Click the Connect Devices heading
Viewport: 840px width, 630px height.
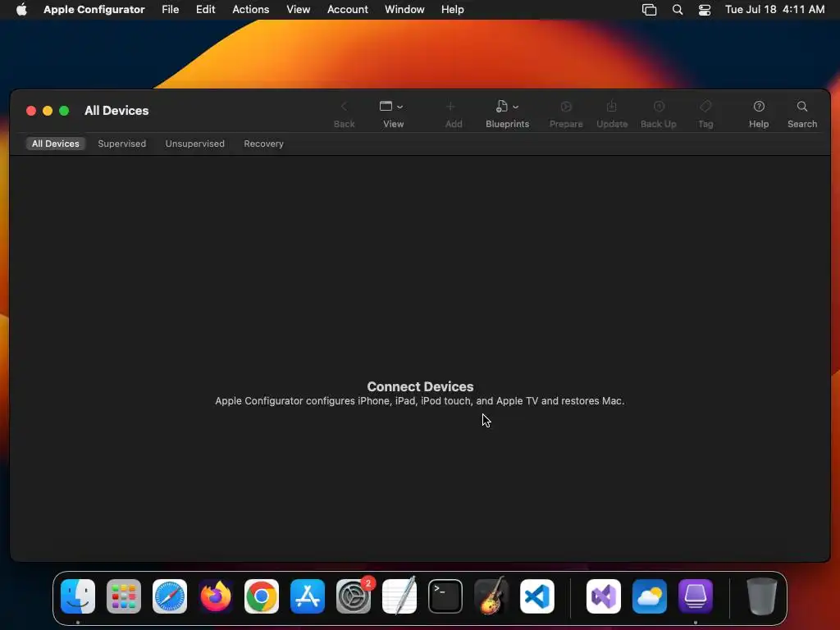tap(420, 387)
